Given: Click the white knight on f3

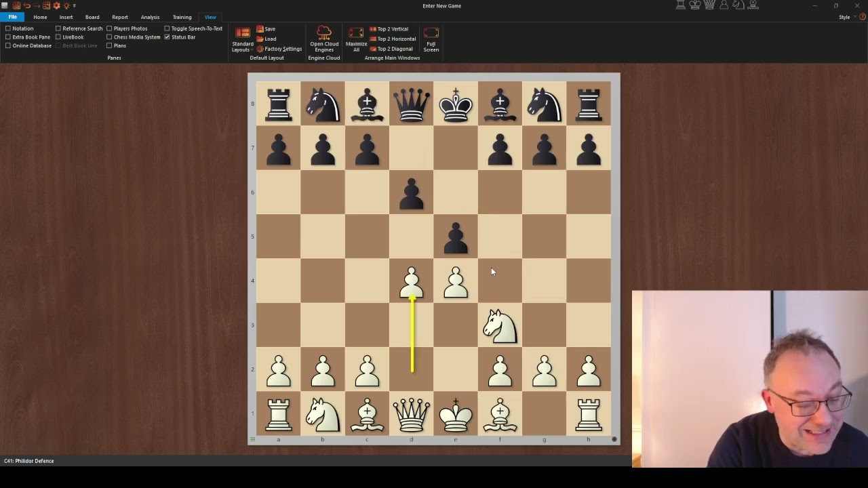Looking at the screenshot, I should (500, 325).
